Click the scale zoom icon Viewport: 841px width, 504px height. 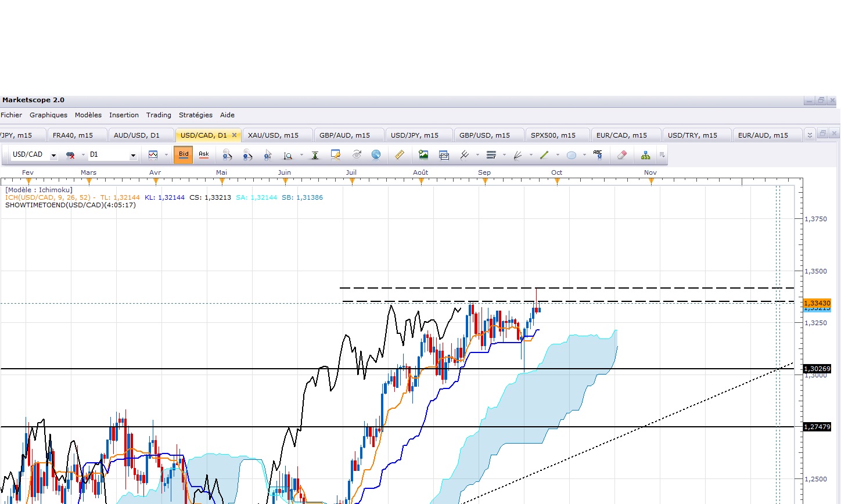288,155
